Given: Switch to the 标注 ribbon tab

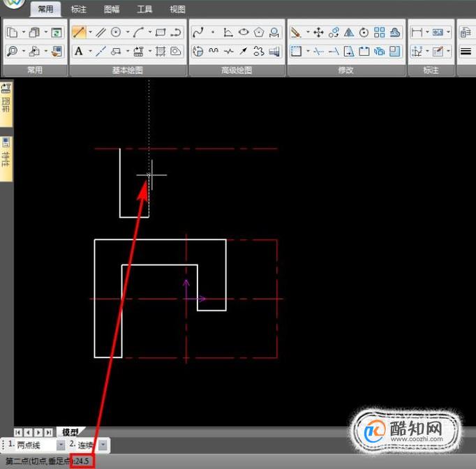Looking at the screenshot, I should pyautogui.click(x=79, y=9).
